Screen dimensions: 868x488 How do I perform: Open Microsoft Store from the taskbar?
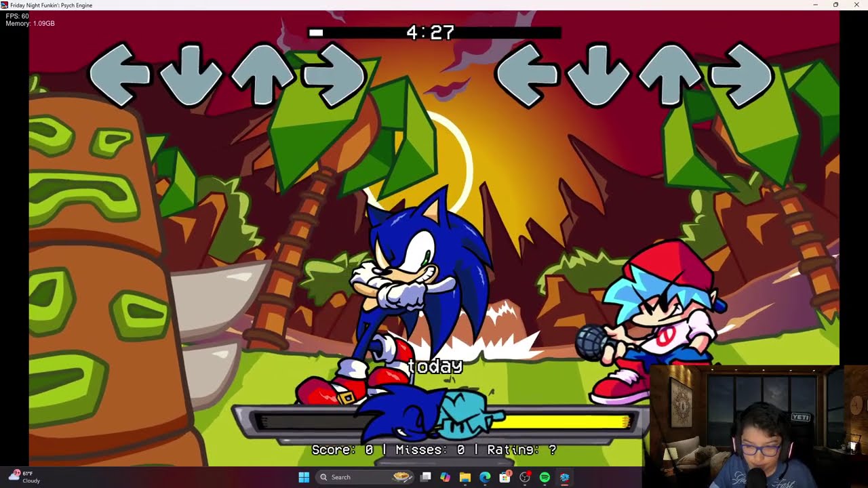(505, 477)
